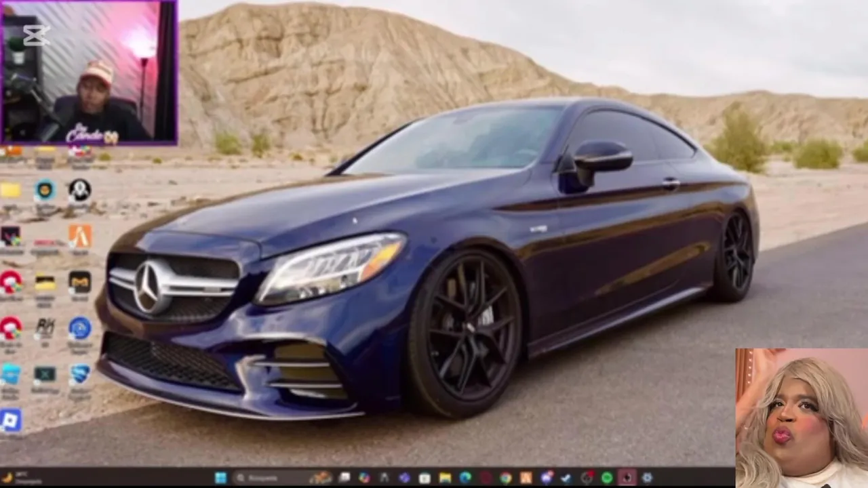Open the Settings gear on the taskbar
This screenshot has width=868, height=488.
[x=647, y=478]
